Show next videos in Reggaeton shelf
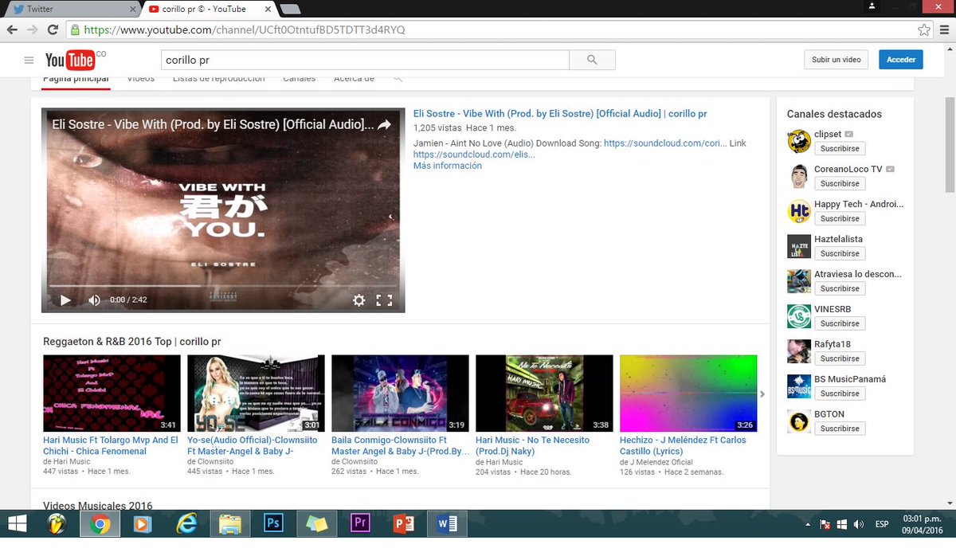 (x=762, y=394)
